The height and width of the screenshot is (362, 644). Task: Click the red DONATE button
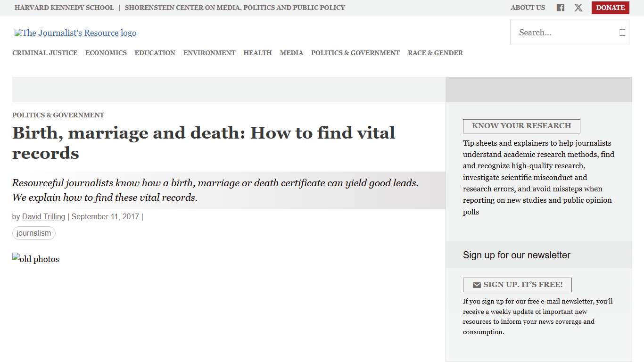pos(610,8)
